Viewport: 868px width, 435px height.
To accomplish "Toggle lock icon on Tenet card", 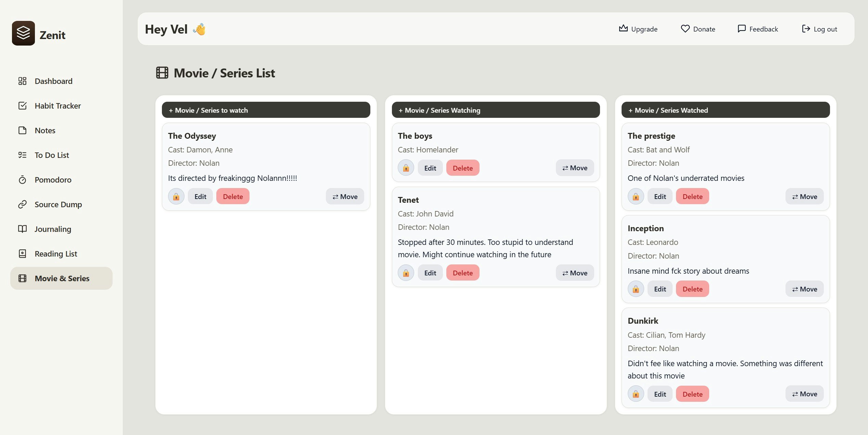I will pos(406,273).
